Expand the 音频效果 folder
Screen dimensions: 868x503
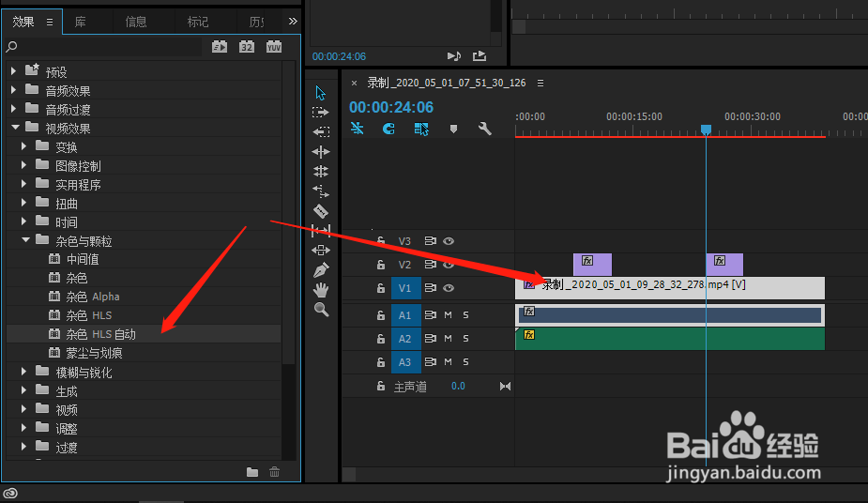click(14, 90)
